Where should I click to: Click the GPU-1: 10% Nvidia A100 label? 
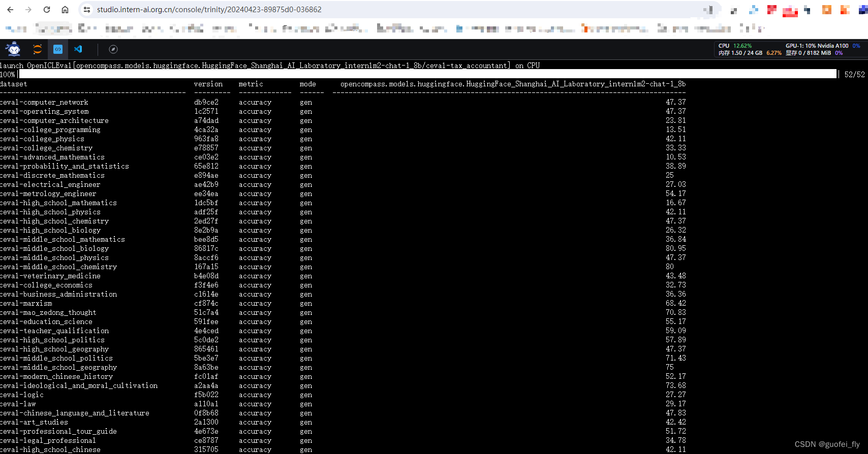817,46
